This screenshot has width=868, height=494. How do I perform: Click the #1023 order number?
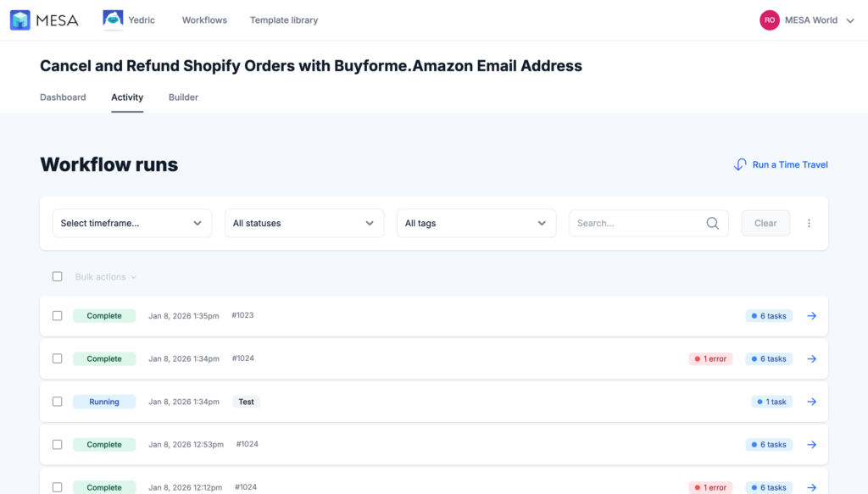(242, 315)
